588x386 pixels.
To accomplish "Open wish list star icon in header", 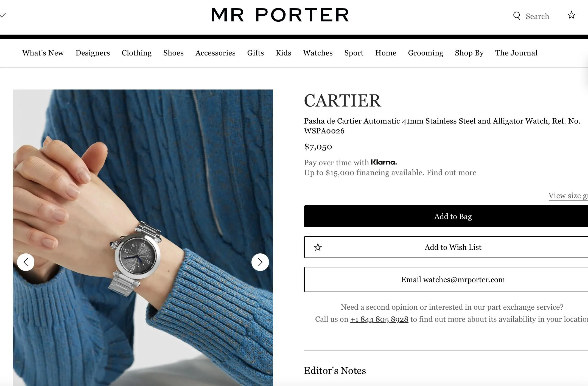I will click(571, 15).
